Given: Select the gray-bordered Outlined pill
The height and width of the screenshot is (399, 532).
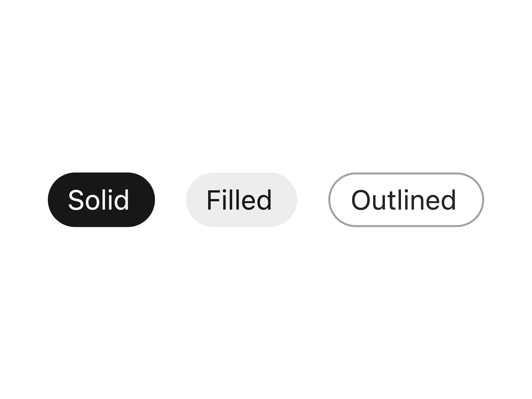Looking at the screenshot, I should (406, 200).
